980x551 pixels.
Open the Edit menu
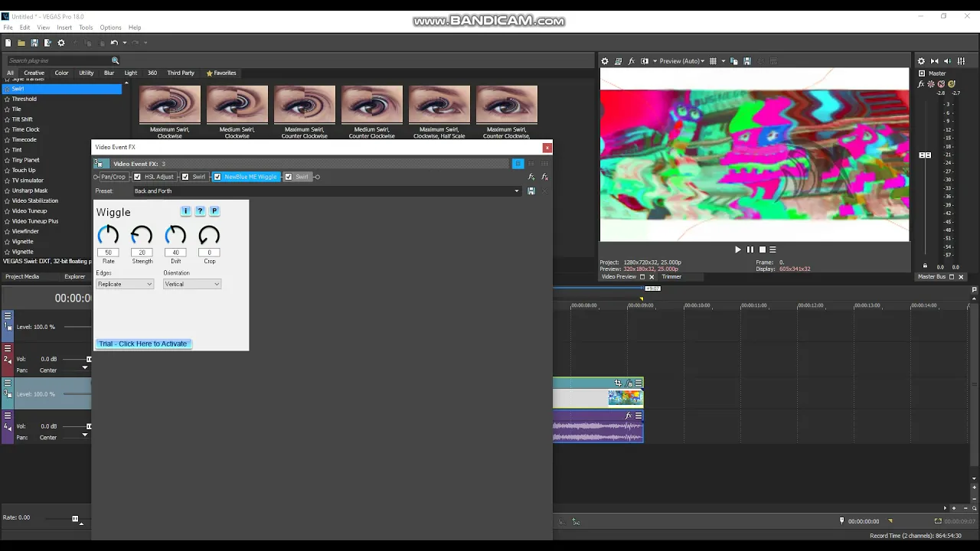(24, 28)
